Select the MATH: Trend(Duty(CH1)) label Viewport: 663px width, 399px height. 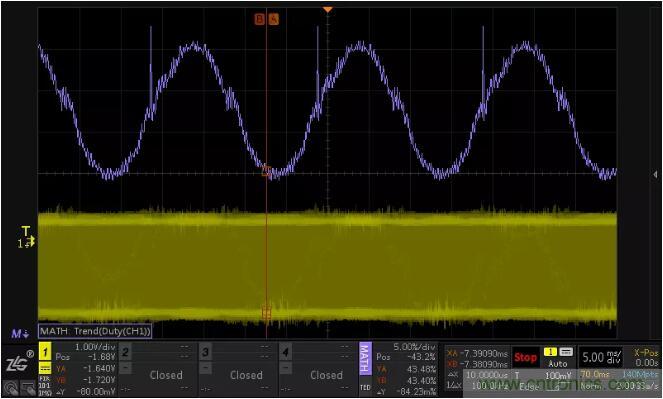(x=95, y=331)
